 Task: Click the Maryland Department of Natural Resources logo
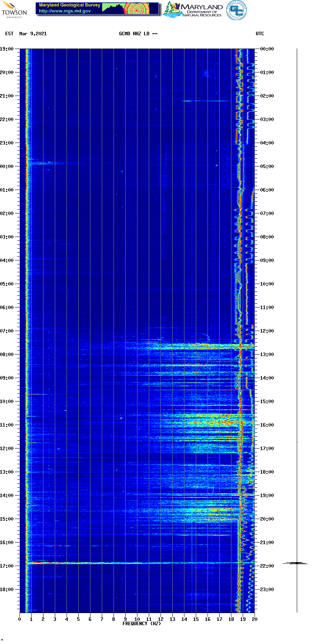193,10
